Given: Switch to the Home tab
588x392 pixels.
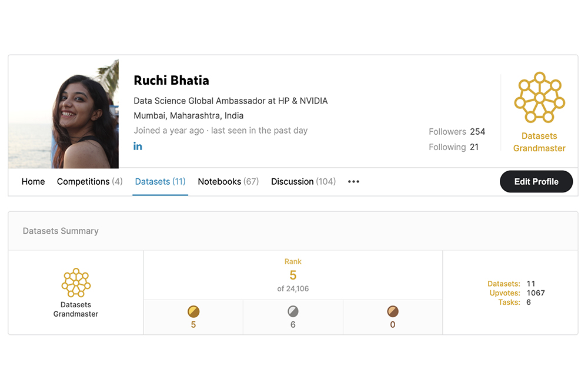Looking at the screenshot, I should (33, 182).
